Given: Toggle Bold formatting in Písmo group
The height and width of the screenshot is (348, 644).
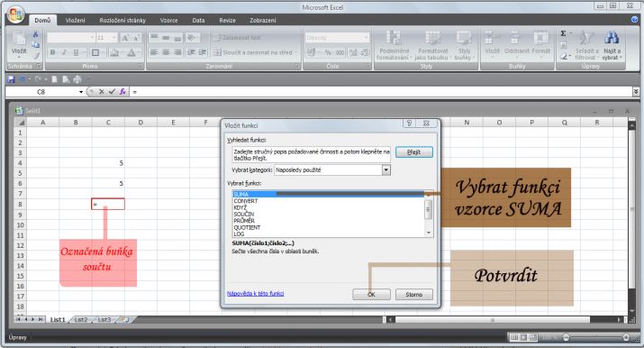Looking at the screenshot, I should 53,52.
